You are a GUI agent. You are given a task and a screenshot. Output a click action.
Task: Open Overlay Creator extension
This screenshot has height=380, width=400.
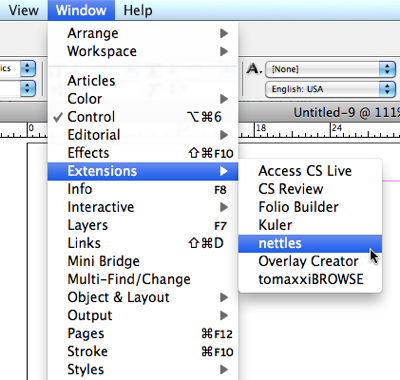[x=310, y=261]
